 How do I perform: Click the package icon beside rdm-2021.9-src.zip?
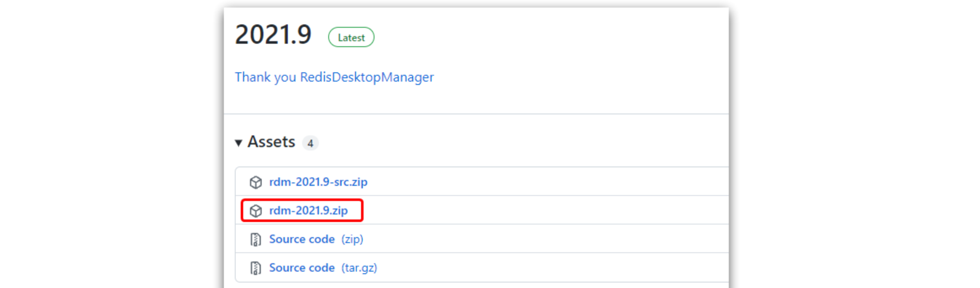(x=255, y=182)
